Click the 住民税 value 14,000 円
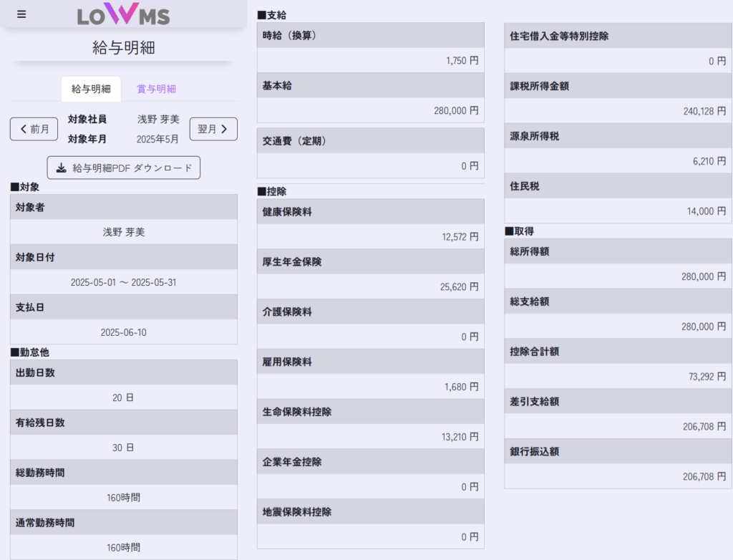This screenshot has height=560, width=733. (706, 211)
